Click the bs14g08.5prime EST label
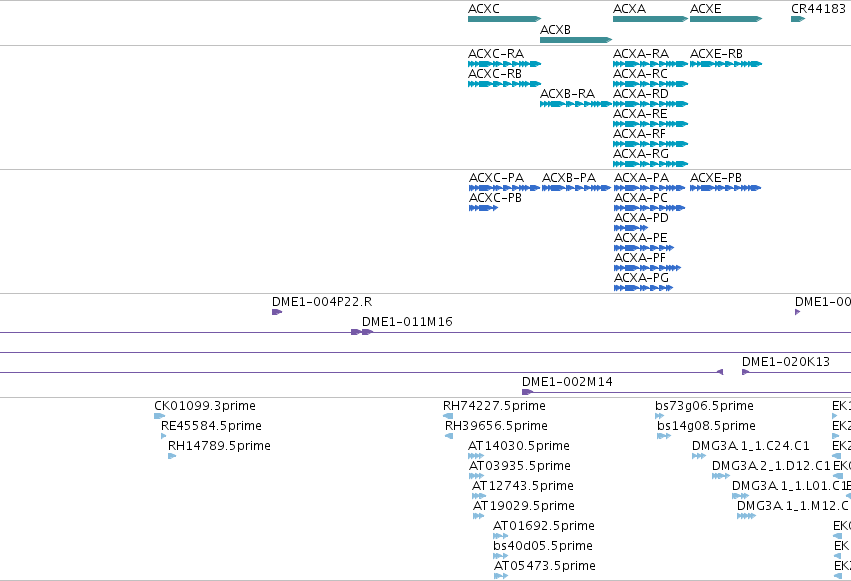This screenshot has height=581, width=851. pyautogui.click(x=706, y=426)
